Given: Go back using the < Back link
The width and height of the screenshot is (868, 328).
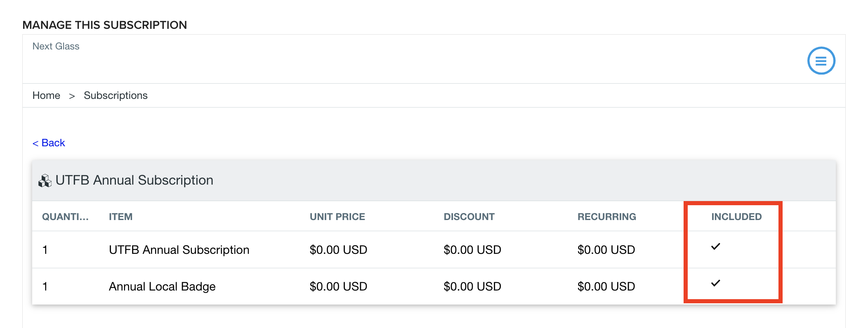Looking at the screenshot, I should coord(49,143).
